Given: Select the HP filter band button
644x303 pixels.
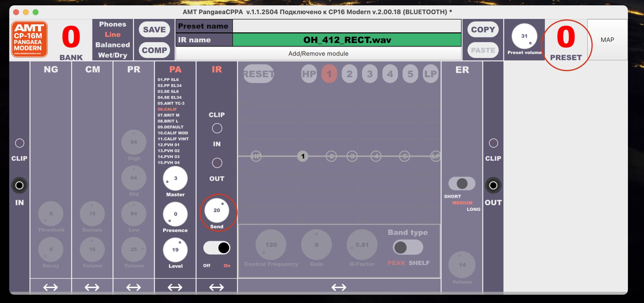Looking at the screenshot, I should pyautogui.click(x=309, y=74).
